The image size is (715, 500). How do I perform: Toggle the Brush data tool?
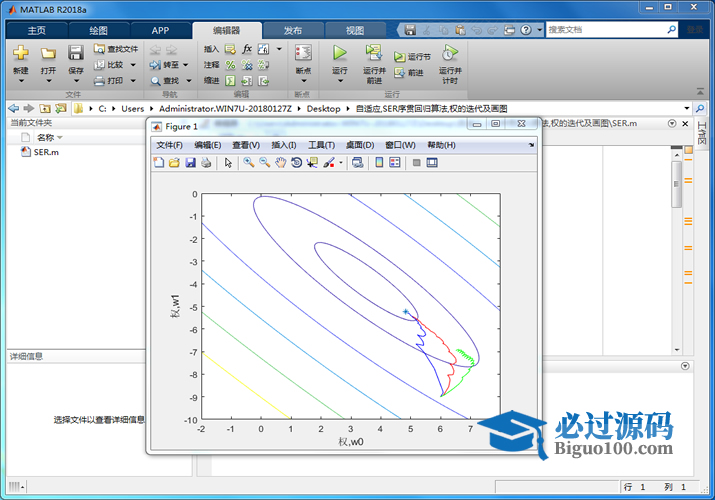329,163
